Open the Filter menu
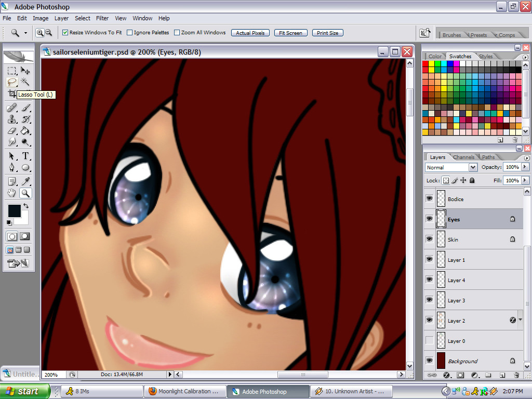 102,18
